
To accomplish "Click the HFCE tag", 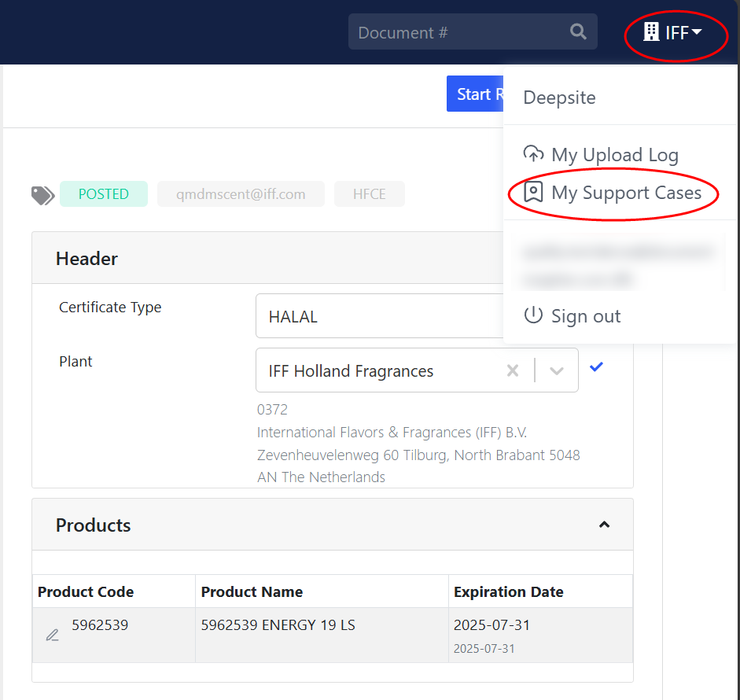I will pos(369,194).
